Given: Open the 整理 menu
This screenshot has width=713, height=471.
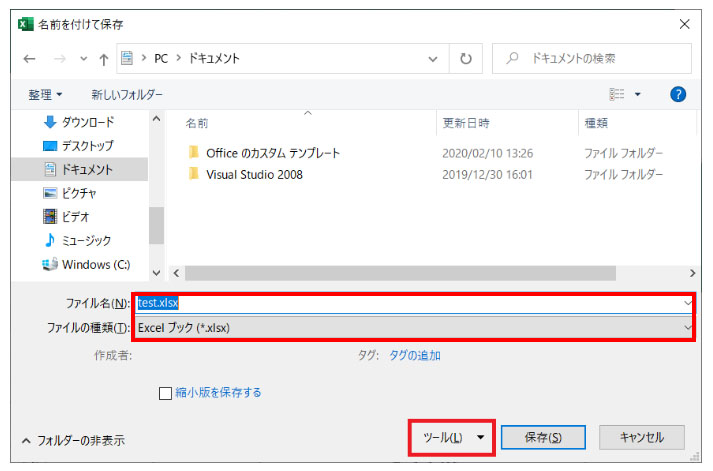Looking at the screenshot, I should [x=45, y=94].
